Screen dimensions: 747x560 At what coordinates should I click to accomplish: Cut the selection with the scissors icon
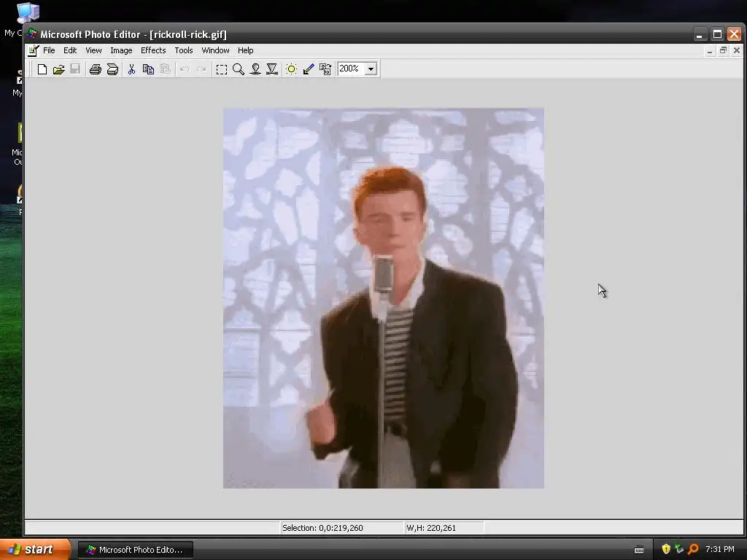[x=131, y=69]
